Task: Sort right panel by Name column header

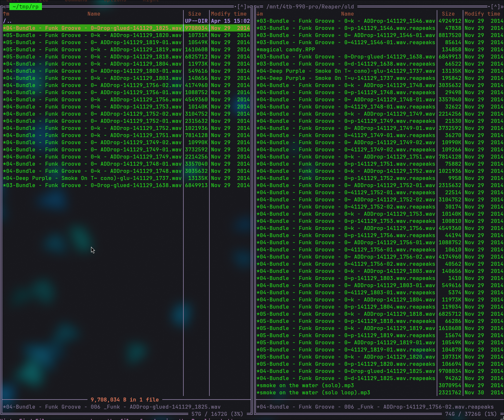Action: click(347, 14)
